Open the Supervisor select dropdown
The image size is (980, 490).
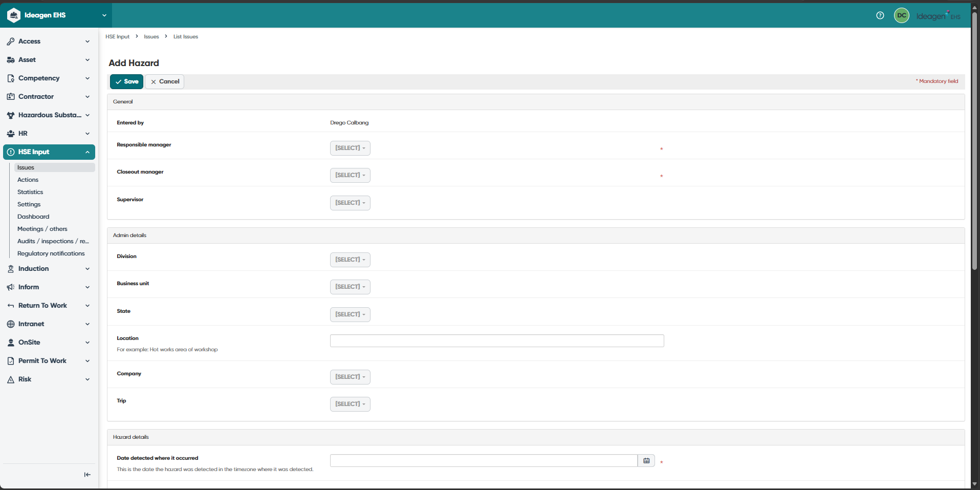pyautogui.click(x=350, y=203)
